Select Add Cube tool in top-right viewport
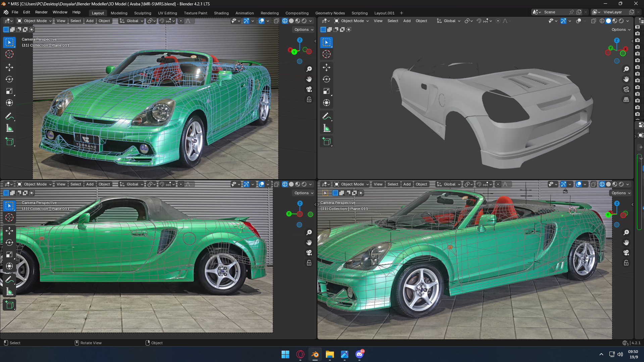Screen dimensions: 644x362 coord(327,142)
